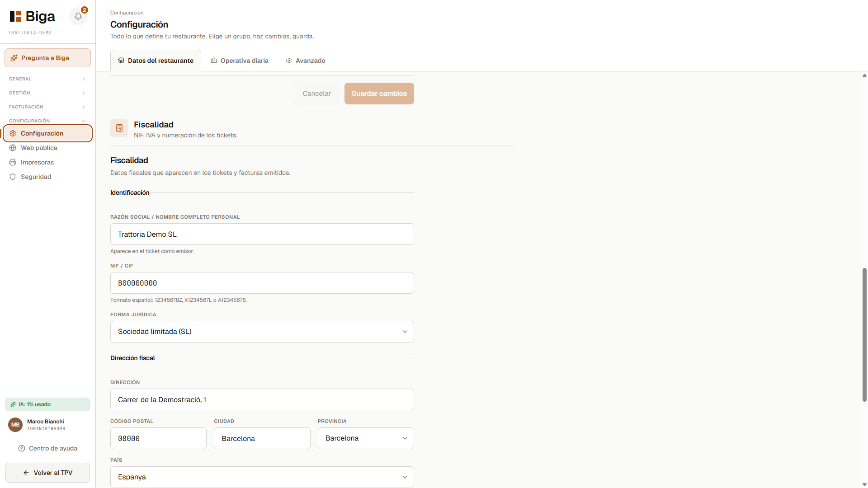Click the Fiscalidad calculator icon
The image size is (868, 488).
(x=119, y=128)
